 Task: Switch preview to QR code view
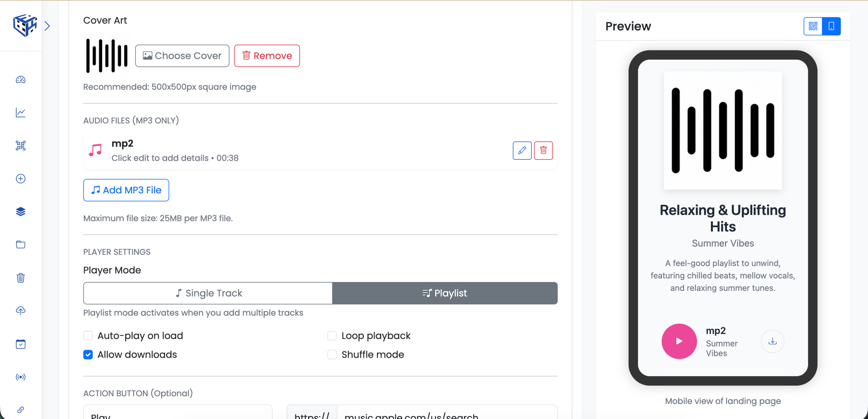pyautogui.click(x=813, y=26)
